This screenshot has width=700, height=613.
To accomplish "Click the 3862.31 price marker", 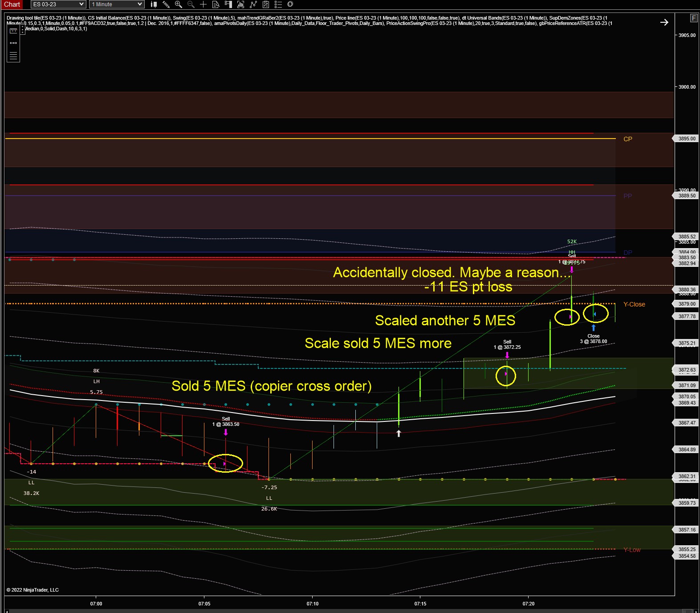I will 685,476.
